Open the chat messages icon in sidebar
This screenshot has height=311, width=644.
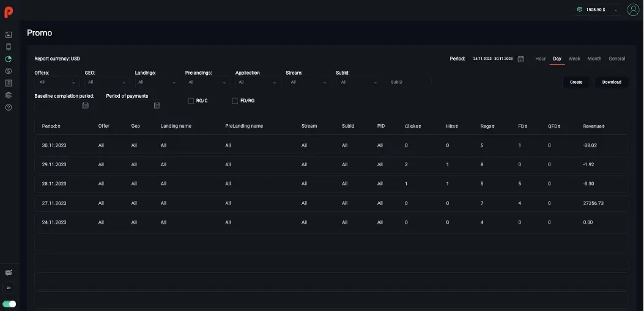coord(9,273)
